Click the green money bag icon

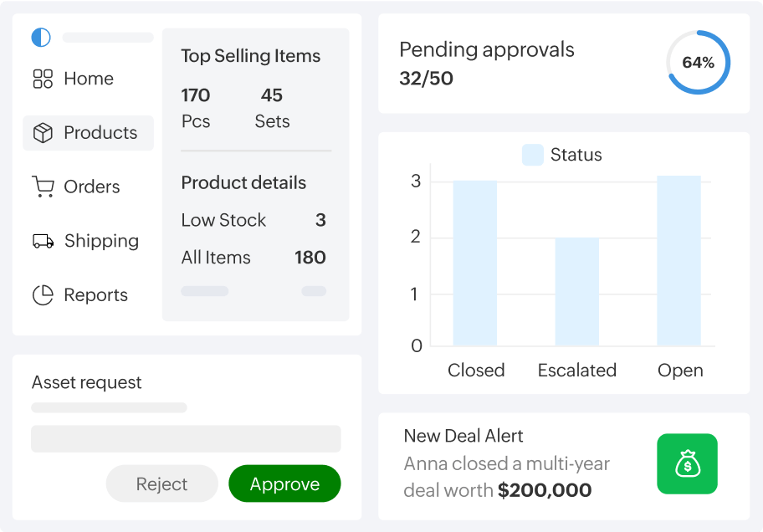tap(686, 463)
